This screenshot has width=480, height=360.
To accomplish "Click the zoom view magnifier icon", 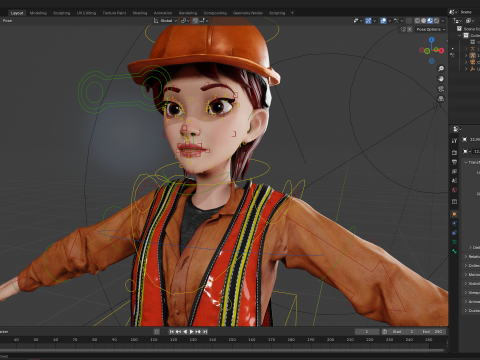I will 441,69.
